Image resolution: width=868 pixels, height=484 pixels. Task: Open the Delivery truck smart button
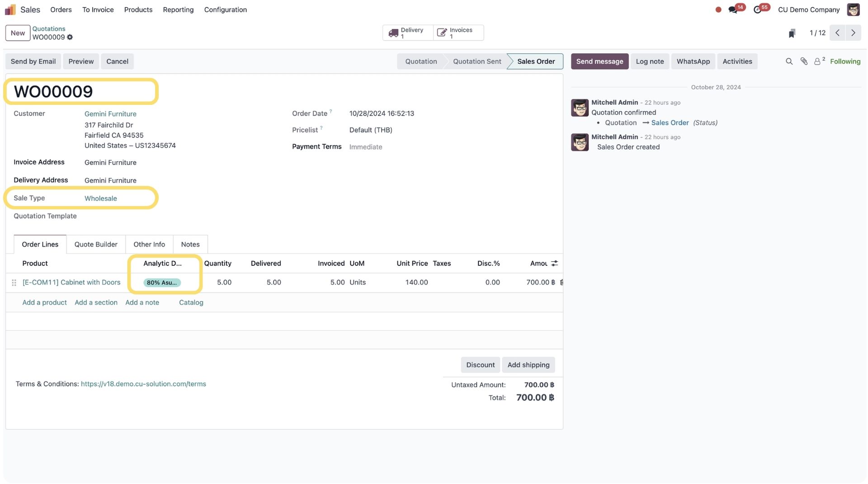pos(407,33)
